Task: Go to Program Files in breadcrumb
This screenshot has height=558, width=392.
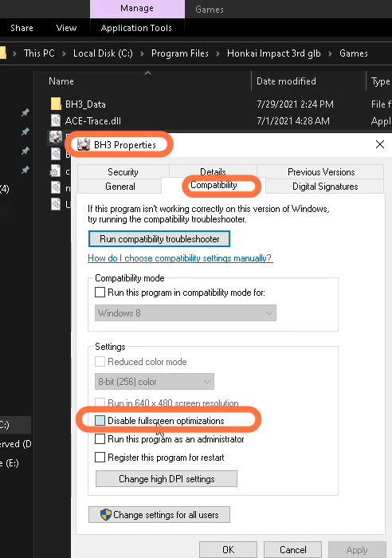Action: (x=180, y=53)
